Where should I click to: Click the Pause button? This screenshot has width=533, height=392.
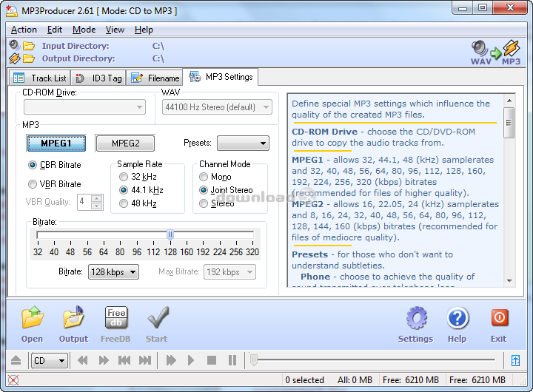click(232, 360)
